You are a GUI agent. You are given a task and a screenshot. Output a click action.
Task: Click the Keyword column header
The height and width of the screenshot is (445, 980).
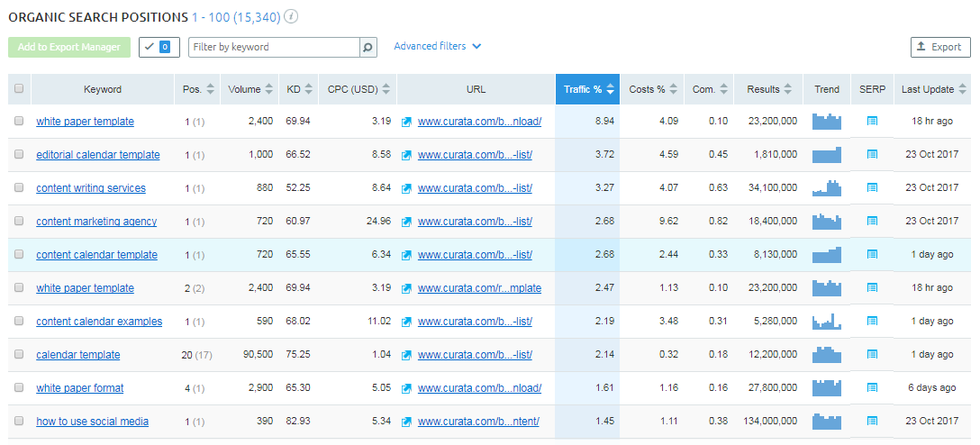(x=103, y=89)
